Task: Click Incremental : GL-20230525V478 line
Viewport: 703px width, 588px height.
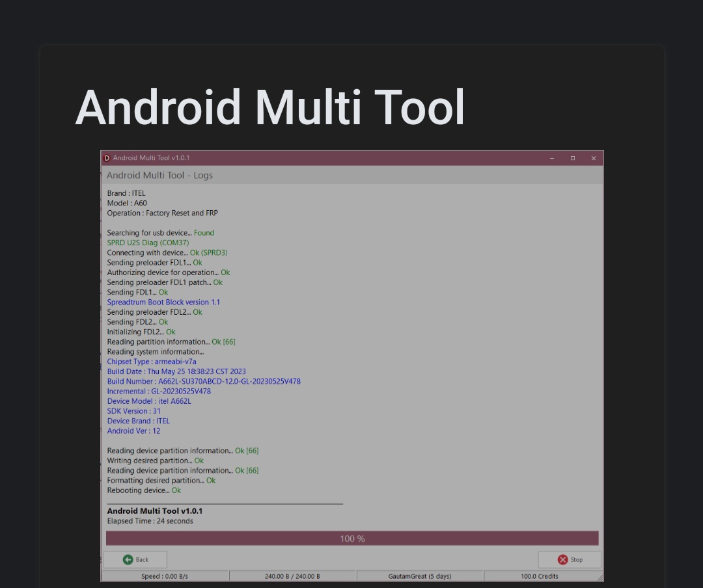Action: (x=159, y=391)
